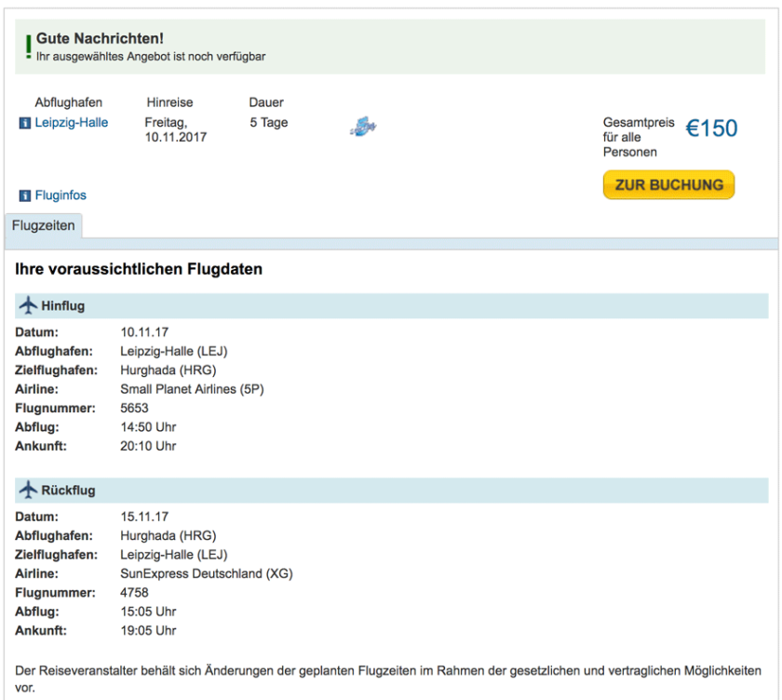
Task: Click the Hinreise date Freitag, 10.11.2017
Action: [x=176, y=130]
